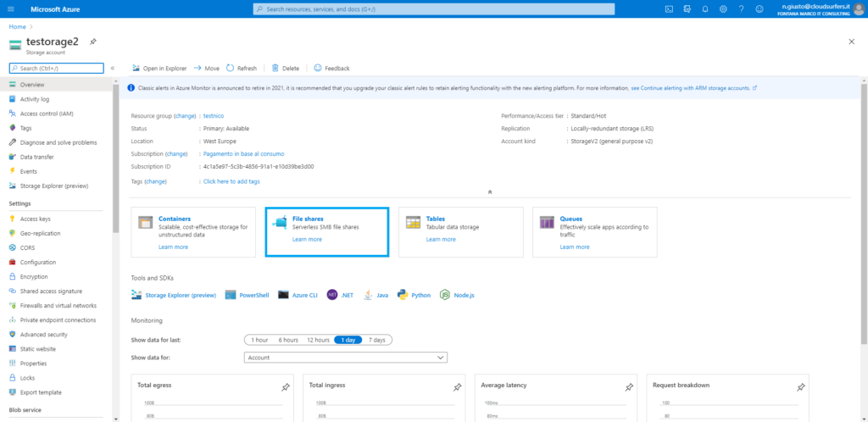Click the feedback smiley in the top bar

click(759, 8)
